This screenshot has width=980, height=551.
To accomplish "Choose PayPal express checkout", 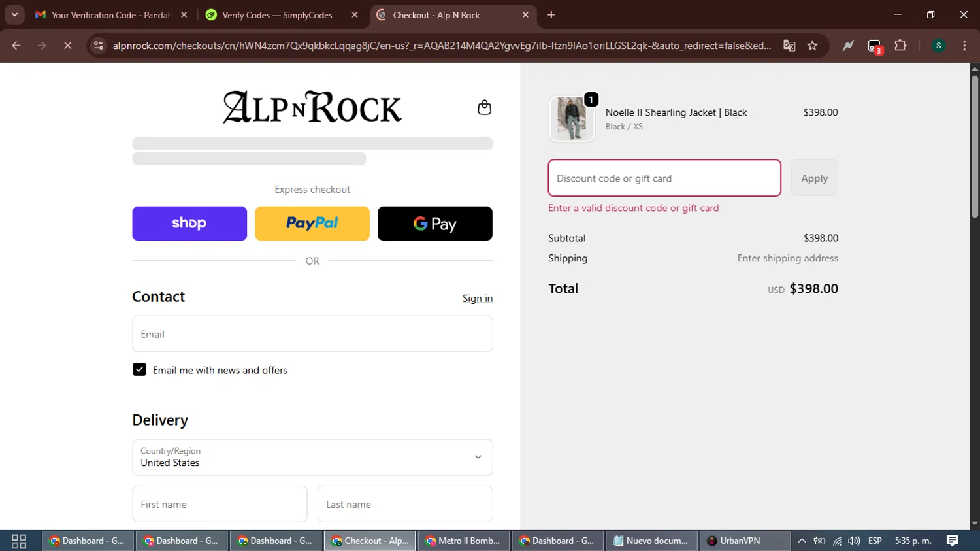I will (312, 224).
